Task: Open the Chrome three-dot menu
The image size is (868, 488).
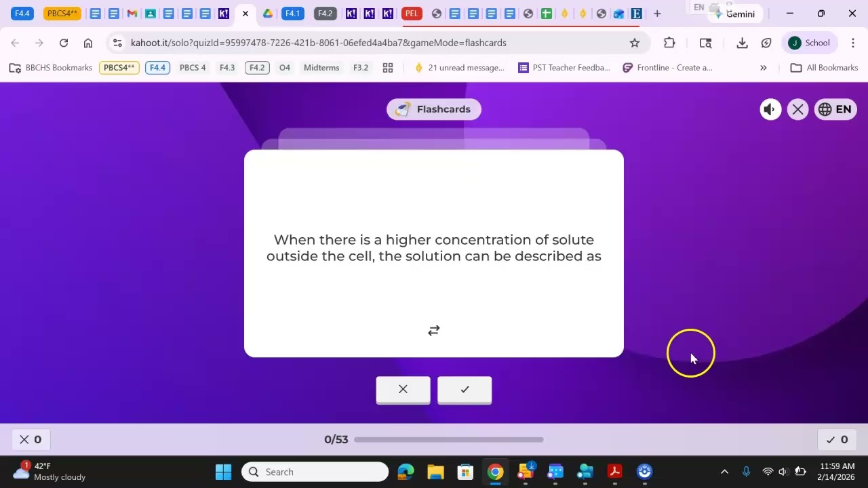Action: click(x=852, y=43)
